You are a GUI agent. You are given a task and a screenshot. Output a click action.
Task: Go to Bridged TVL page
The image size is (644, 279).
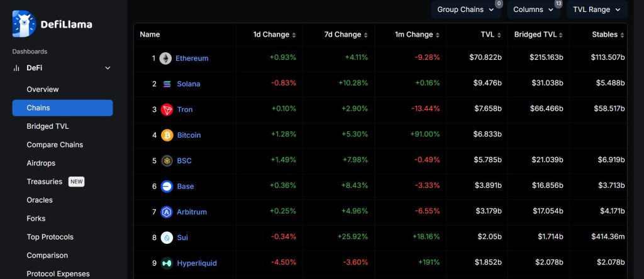point(48,126)
